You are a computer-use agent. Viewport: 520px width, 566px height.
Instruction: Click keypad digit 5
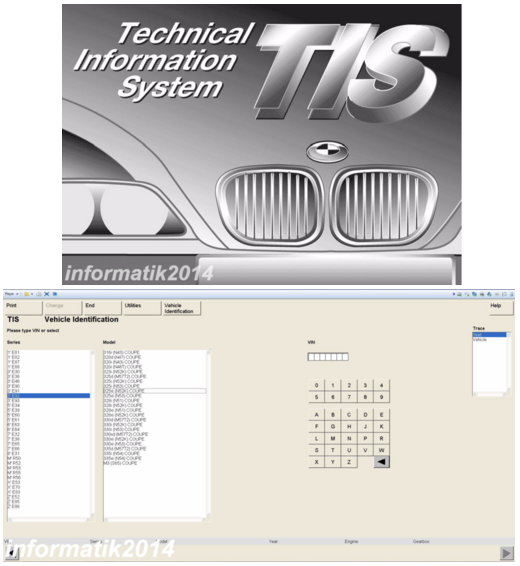(316, 397)
